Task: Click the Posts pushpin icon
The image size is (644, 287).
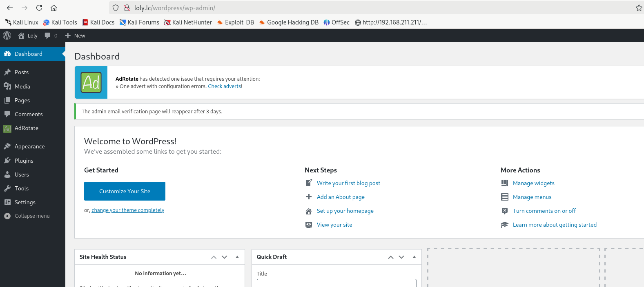Action: tap(7, 72)
